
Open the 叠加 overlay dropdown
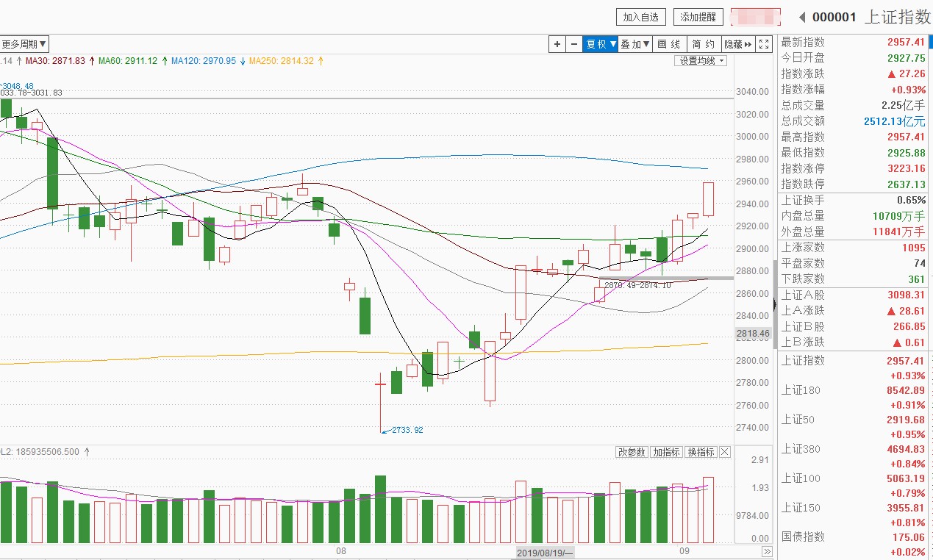(x=634, y=44)
